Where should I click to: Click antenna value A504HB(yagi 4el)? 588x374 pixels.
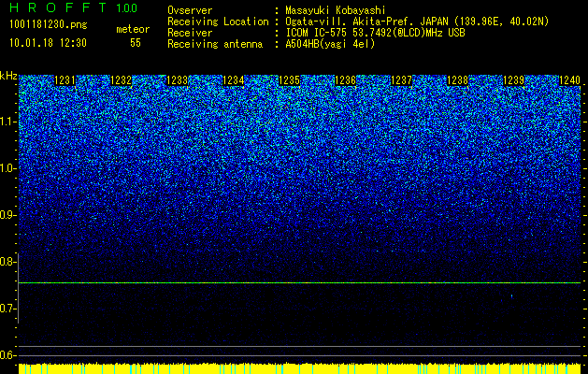coord(330,44)
